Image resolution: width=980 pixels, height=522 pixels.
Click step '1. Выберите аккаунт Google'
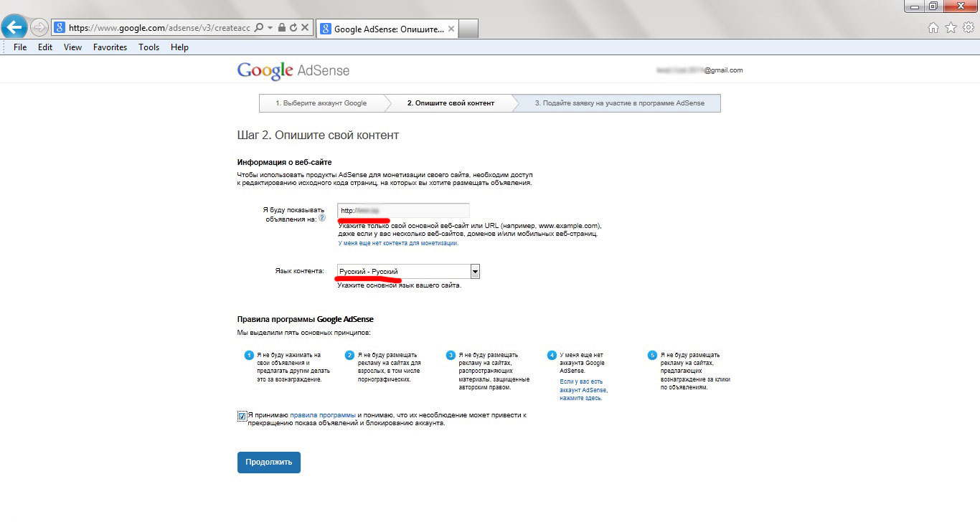pos(321,103)
